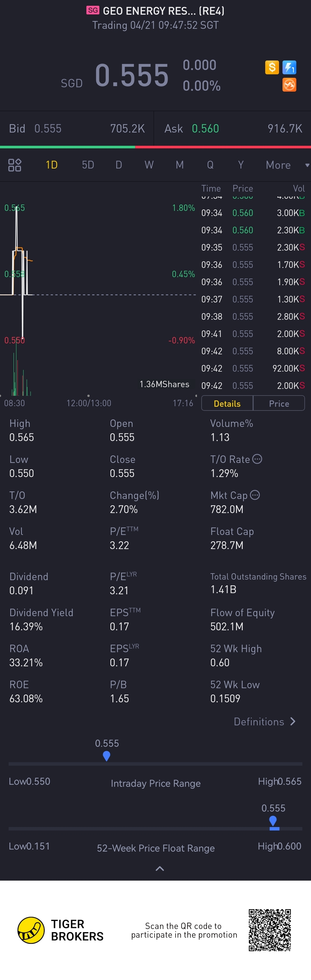Open the chart layout grid icon
This screenshot has width=311, height=980.
[15, 165]
